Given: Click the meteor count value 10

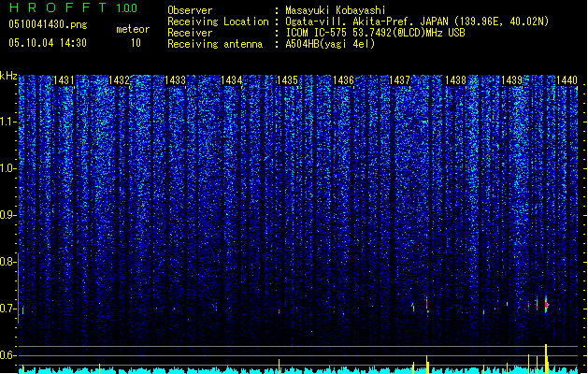Looking at the screenshot, I should (x=136, y=43).
